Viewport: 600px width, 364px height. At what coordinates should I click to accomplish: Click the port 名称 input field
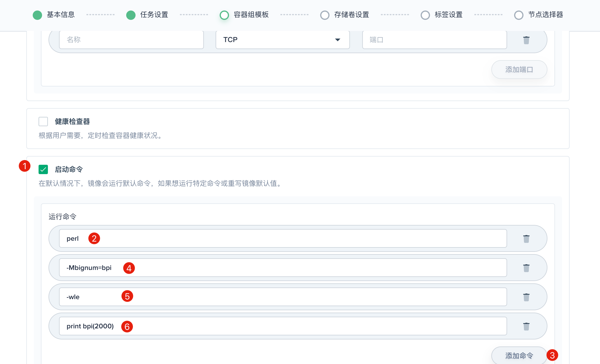131,40
